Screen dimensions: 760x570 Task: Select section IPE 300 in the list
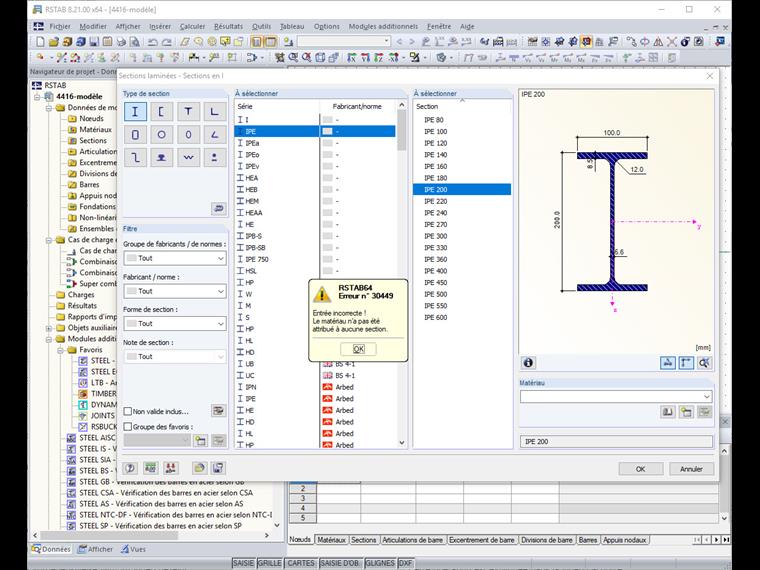pyautogui.click(x=462, y=236)
